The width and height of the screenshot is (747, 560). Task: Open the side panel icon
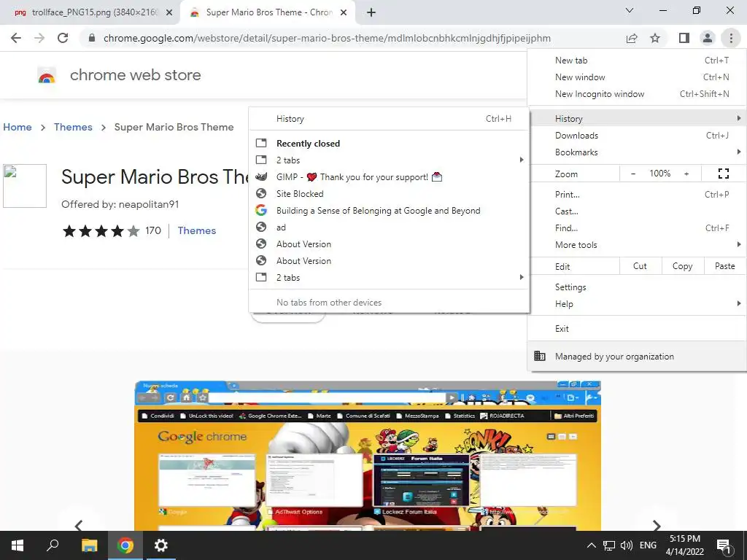[x=684, y=38]
